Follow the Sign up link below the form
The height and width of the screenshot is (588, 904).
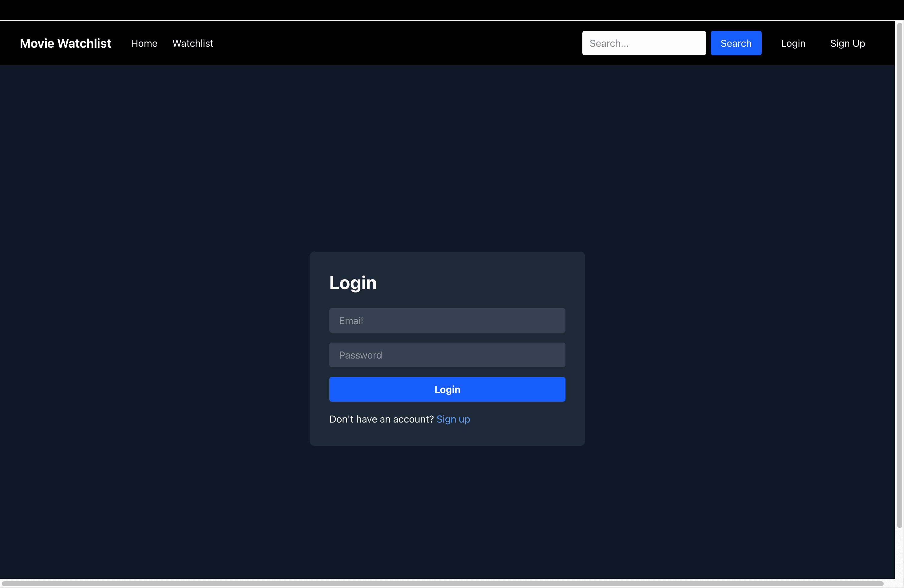tap(453, 419)
